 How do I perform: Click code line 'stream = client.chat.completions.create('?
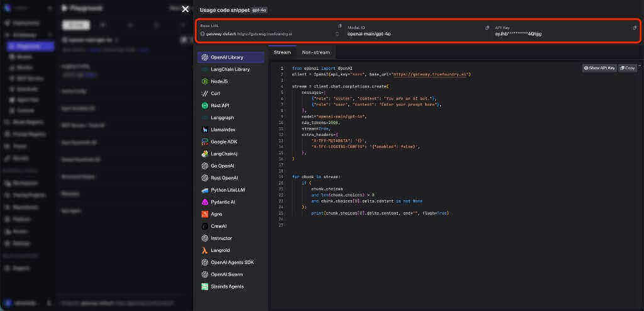tap(340, 86)
